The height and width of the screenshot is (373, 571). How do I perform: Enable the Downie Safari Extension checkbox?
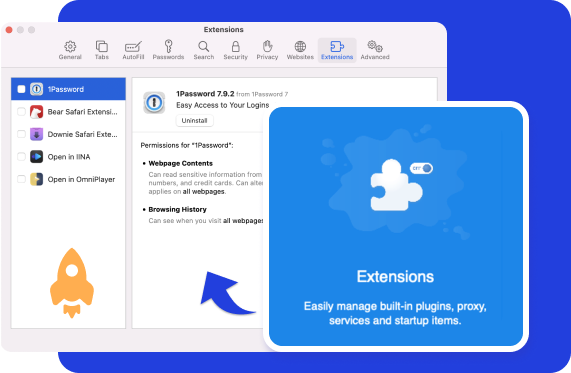(x=21, y=134)
